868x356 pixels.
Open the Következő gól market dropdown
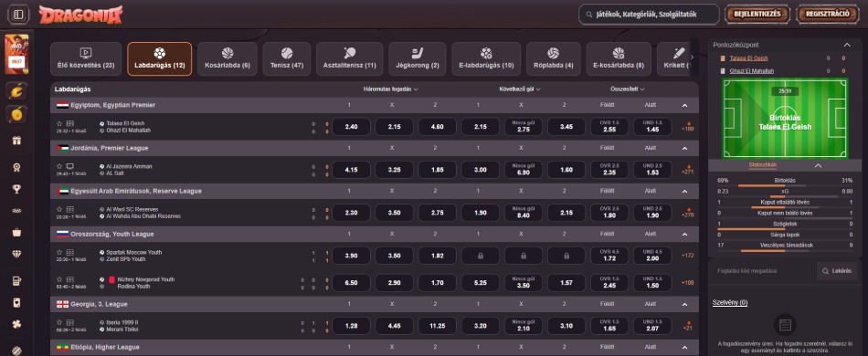click(520, 89)
